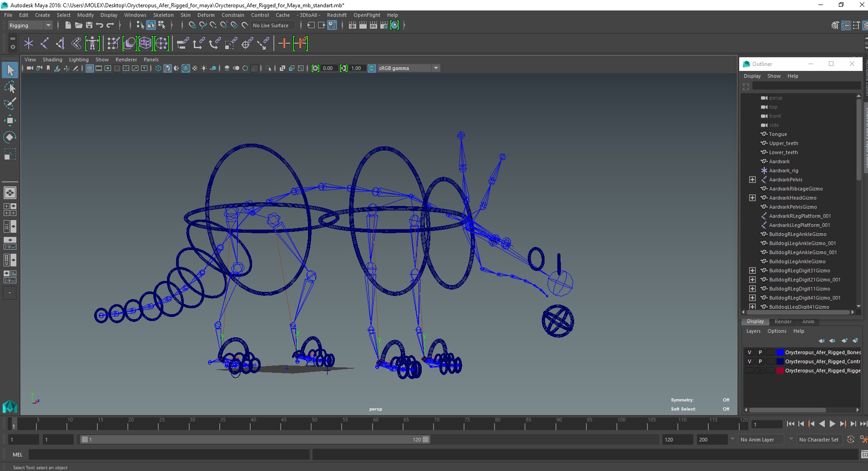Create a new empty display layer
Viewport: 868px width, 471px height.
(x=844, y=341)
